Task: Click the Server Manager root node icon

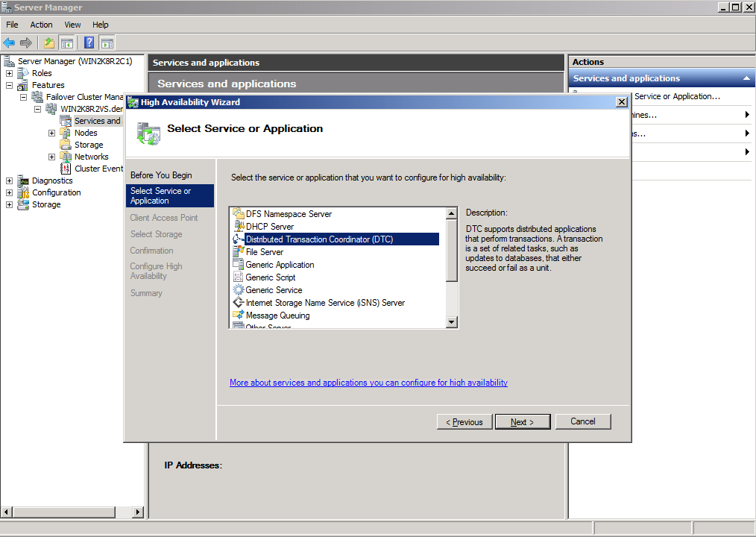Action: click(x=9, y=61)
